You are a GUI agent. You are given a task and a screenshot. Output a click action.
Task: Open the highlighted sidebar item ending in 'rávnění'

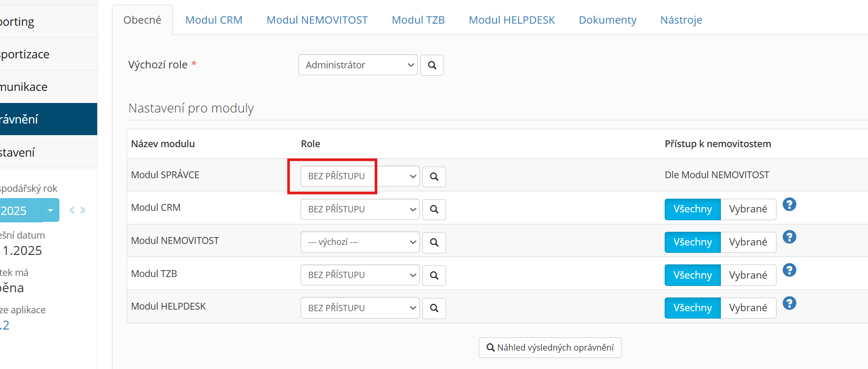(x=48, y=119)
